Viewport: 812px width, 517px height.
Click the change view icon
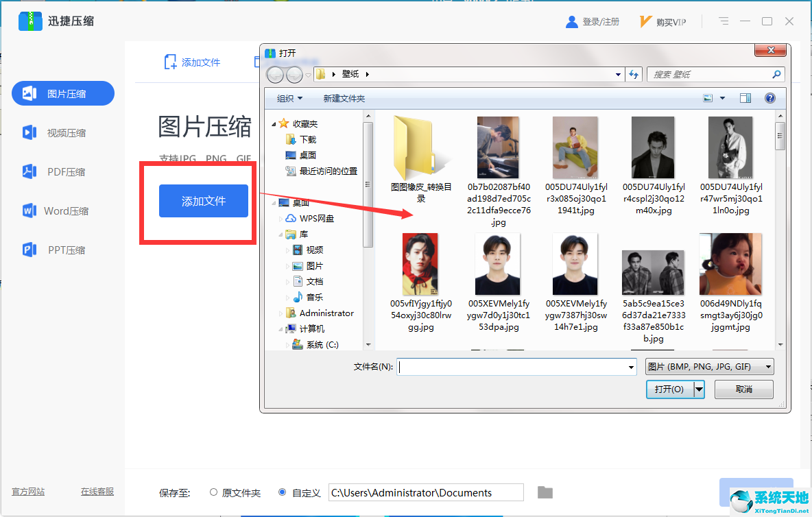(707, 98)
